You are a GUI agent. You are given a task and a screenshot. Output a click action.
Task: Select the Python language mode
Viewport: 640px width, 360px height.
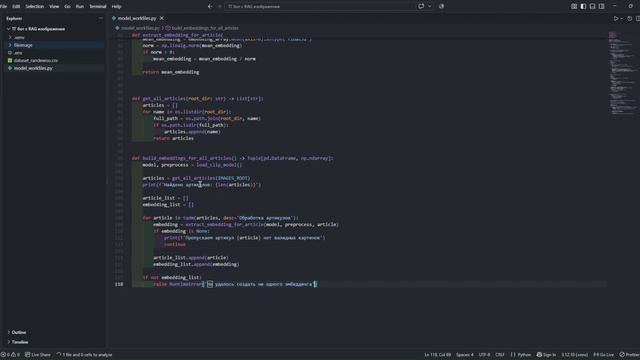(x=521, y=355)
